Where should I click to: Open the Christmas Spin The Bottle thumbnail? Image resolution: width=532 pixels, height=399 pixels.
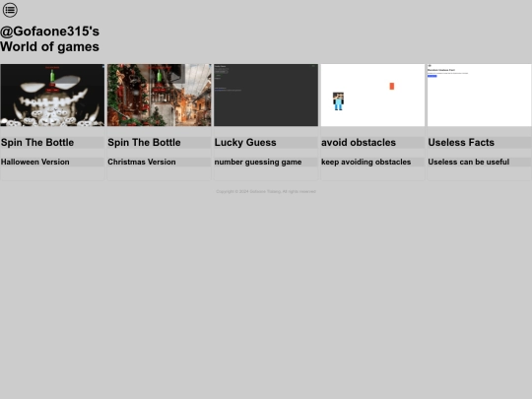click(160, 95)
